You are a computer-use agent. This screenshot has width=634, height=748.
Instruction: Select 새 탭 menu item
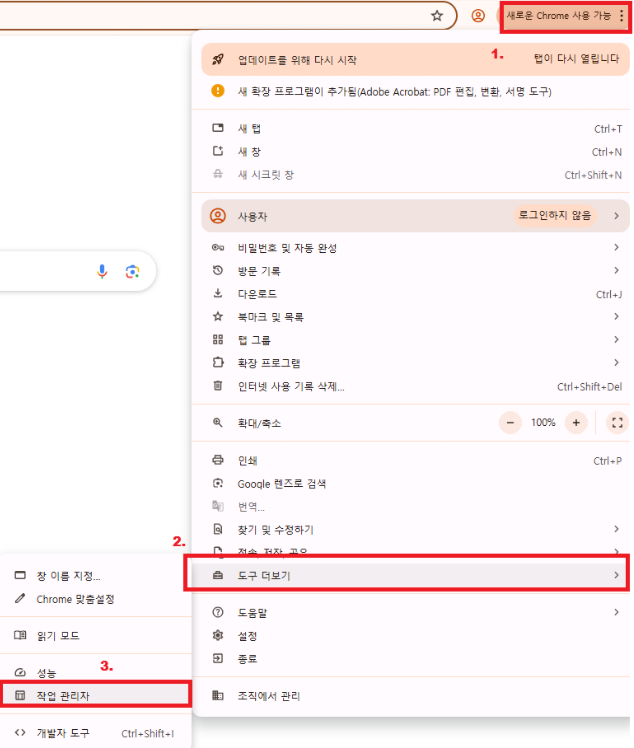point(411,128)
